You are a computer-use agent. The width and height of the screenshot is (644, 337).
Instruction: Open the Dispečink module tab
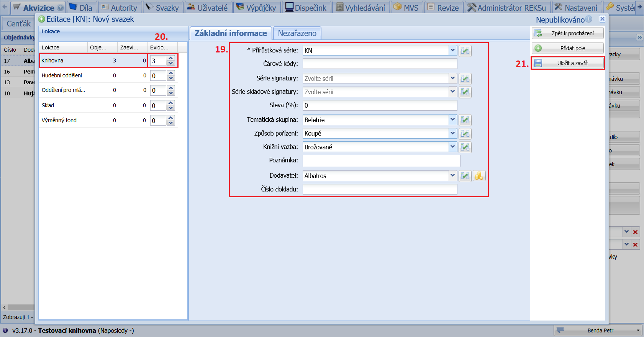pos(306,8)
